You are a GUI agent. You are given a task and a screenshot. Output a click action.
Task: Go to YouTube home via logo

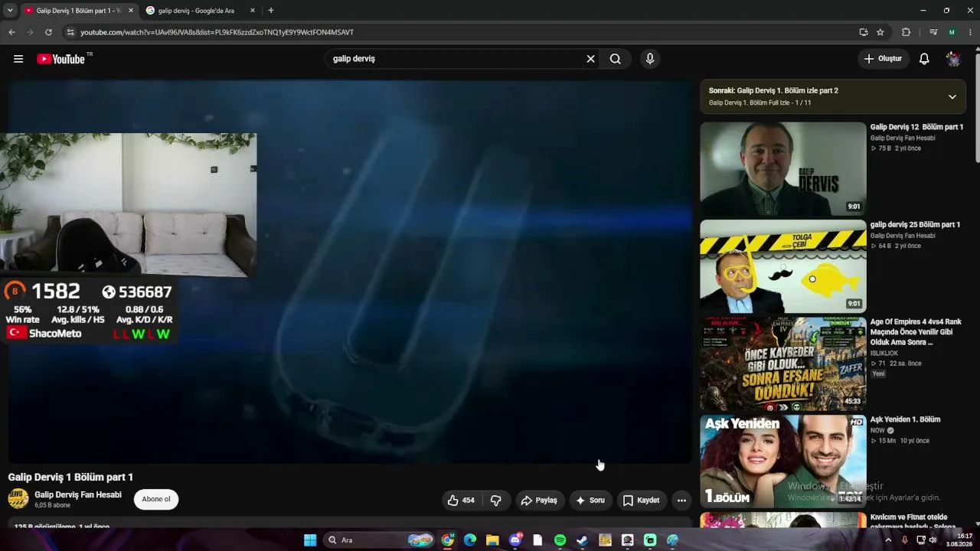pos(60,59)
